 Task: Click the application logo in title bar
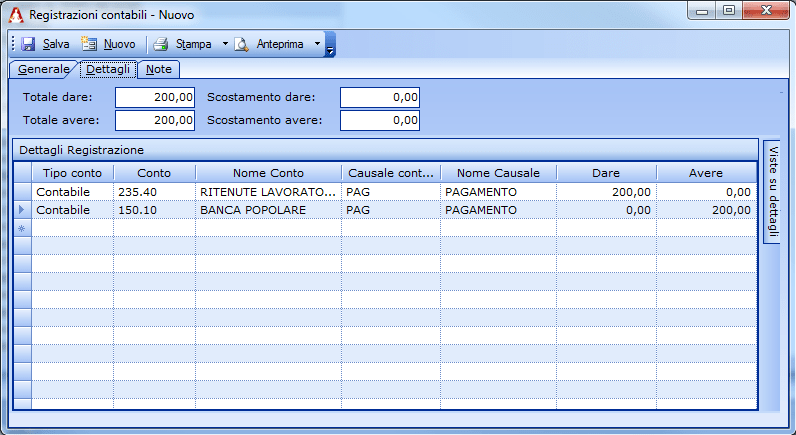coord(16,15)
